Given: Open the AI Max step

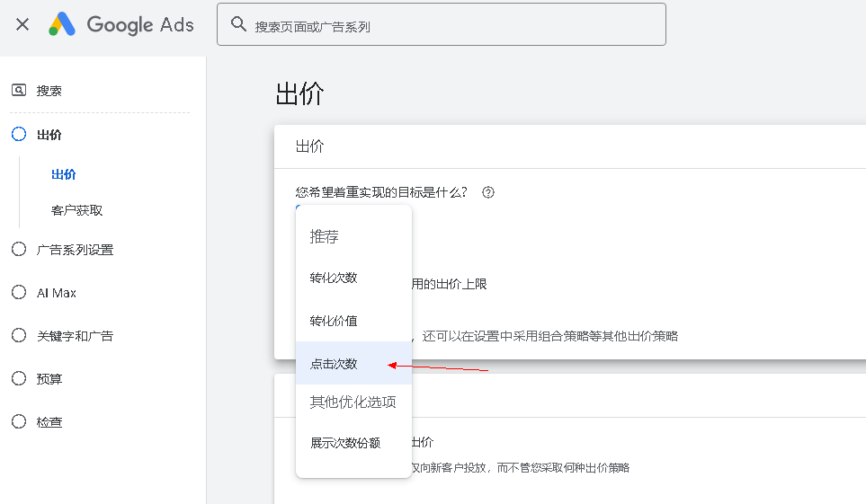Looking at the screenshot, I should pyautogui.click(x=57, y=293).
